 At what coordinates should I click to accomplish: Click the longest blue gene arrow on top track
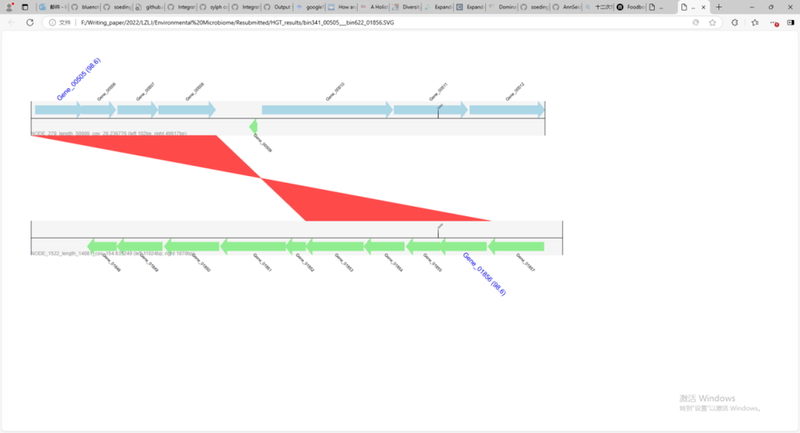pos(326,109)
